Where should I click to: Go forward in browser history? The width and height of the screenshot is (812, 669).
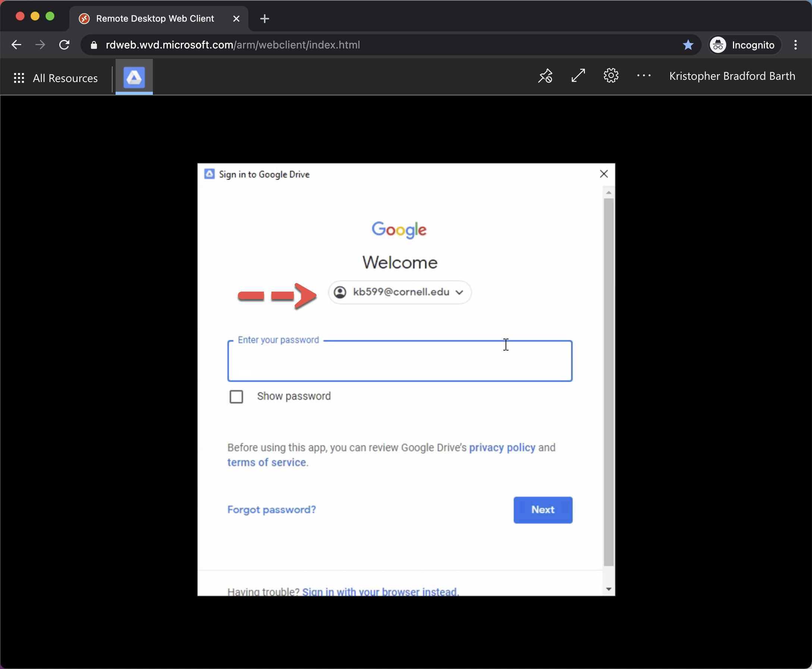tap(40, 45)
